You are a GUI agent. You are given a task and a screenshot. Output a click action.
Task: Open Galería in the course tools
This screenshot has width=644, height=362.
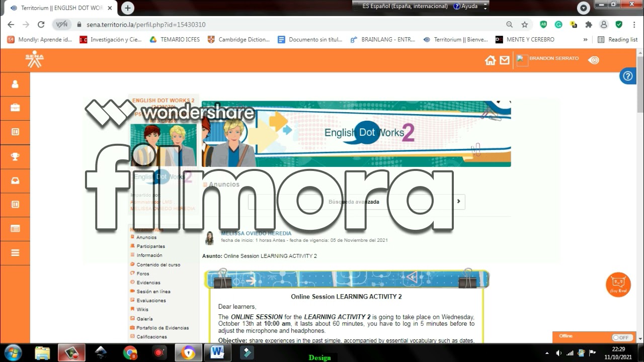[144, 319]
